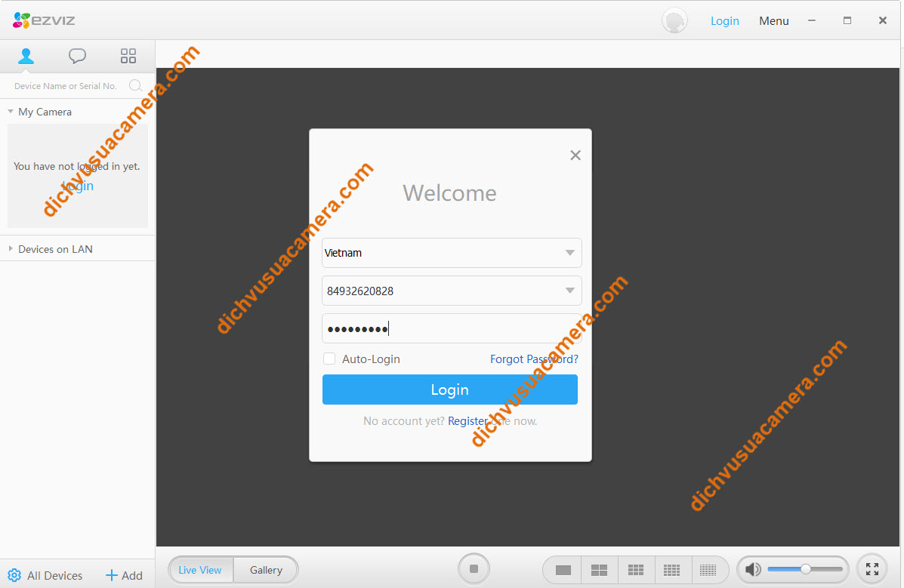Enable the Auto-Login checkbox
904x588 pixels.
(x=329, y=359)
